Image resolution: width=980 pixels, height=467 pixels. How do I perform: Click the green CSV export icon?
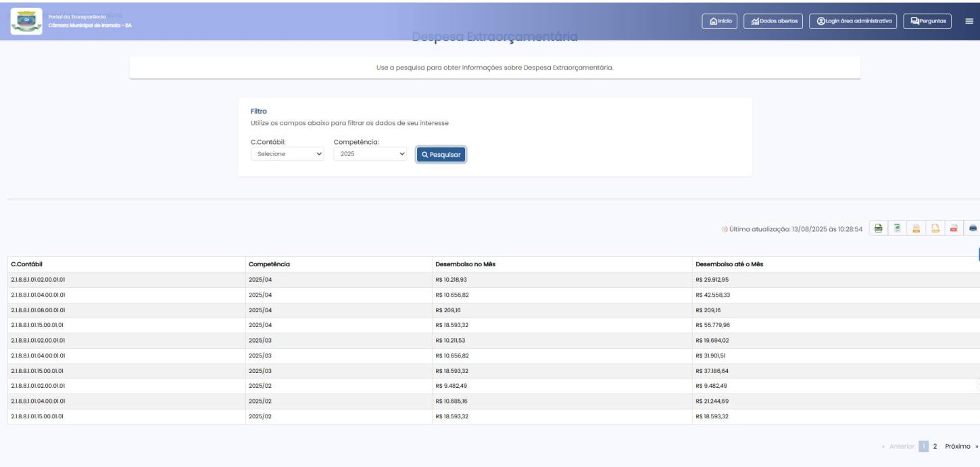(878, 228)
